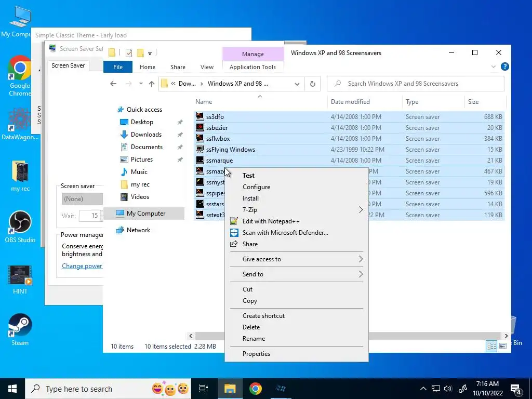532x399 pixels.
Task: Open the DataWagon desktop shortcut
Action: pyautogui.click(x=20, y=124)
